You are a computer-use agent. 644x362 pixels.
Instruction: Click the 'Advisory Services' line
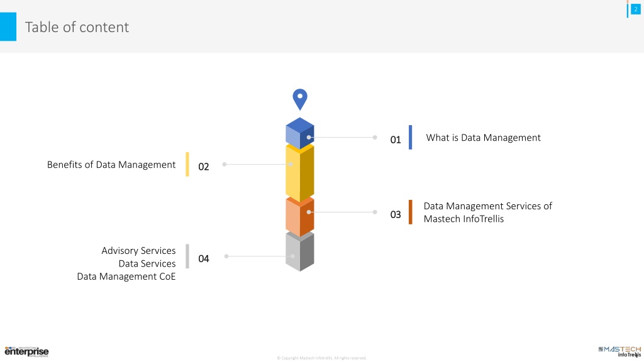coord(138,250)
